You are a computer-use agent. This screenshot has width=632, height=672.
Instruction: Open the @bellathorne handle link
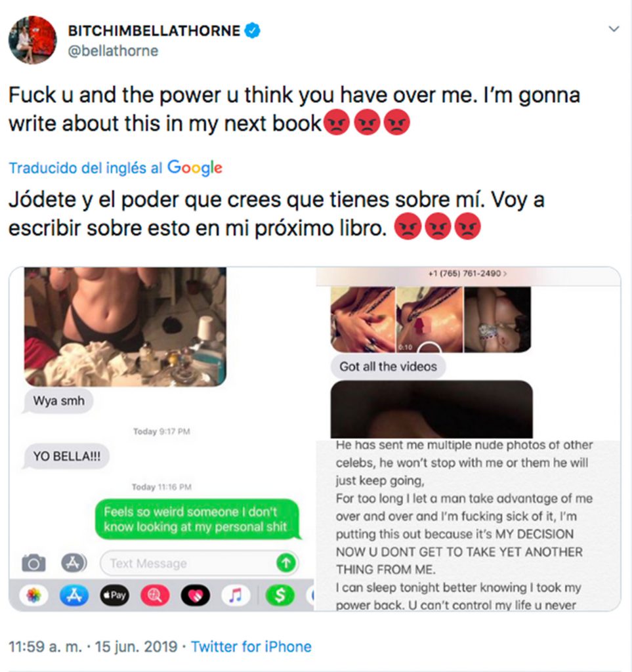pos(113,51)
